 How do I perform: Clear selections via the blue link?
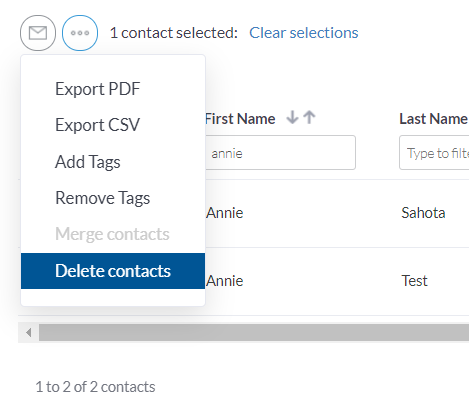[304, 33]
